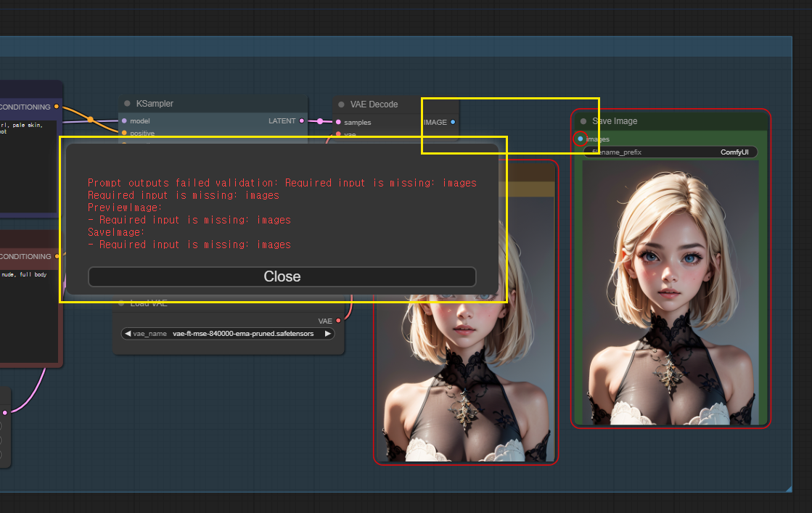Click the positive input socket on KSampler
The height and width of the screenshot is (513, 812).
point(124,133)
